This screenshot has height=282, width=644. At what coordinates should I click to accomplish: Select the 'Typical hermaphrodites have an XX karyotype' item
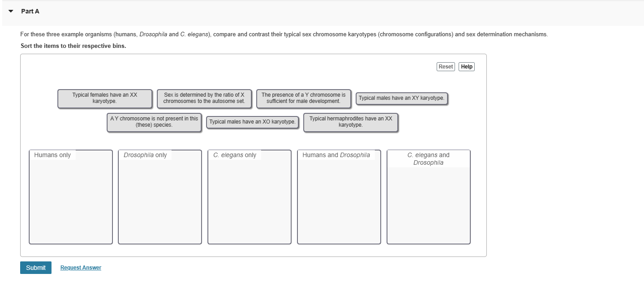(x=350, y=122)
